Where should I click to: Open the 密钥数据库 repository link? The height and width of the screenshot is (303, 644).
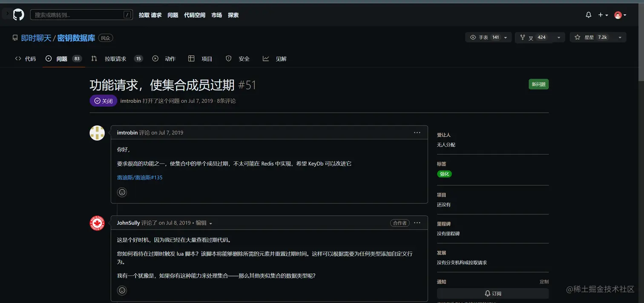[76, 38]
